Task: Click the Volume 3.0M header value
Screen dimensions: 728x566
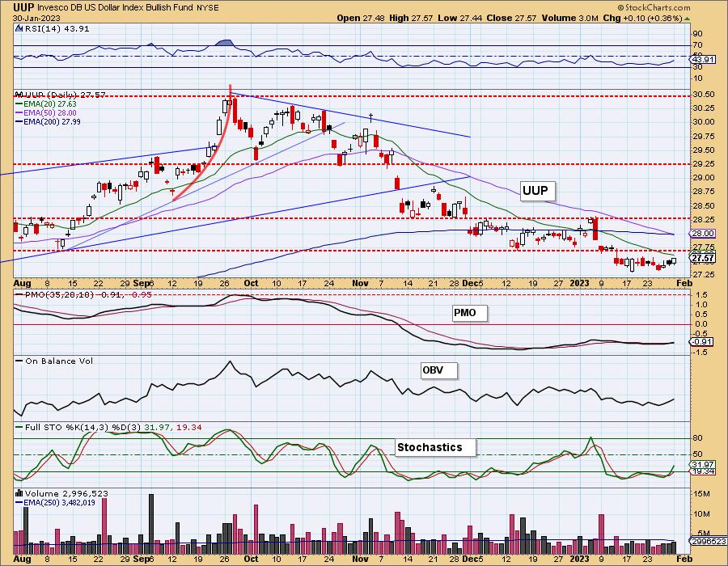Action: 569,18
